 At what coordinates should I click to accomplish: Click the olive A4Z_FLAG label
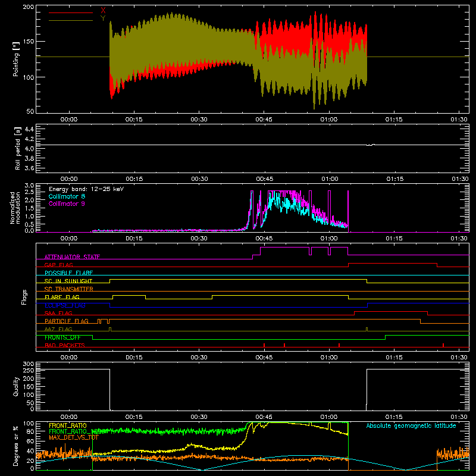point(58,329)
